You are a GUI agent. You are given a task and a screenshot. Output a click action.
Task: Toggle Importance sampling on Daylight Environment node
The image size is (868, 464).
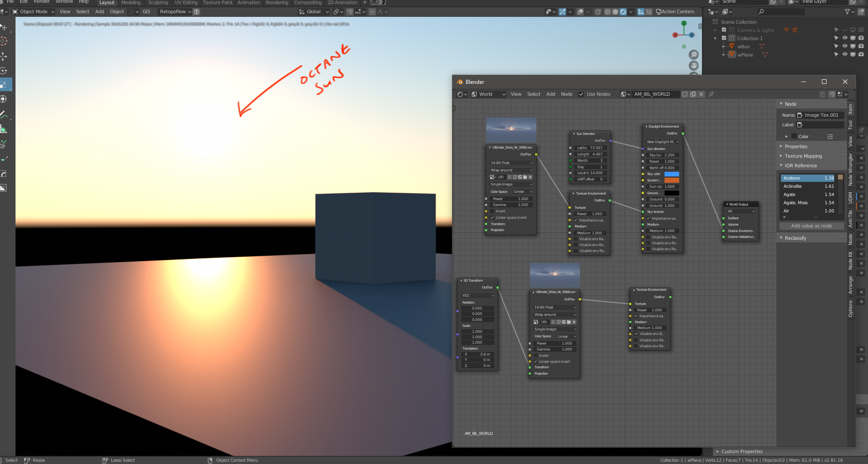pos(648,218)
